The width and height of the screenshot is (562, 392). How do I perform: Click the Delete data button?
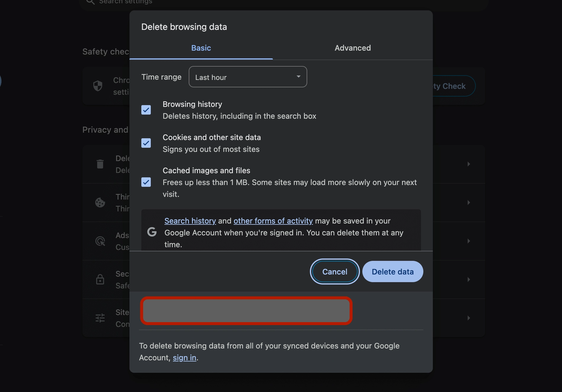click(x=393, y=271)
